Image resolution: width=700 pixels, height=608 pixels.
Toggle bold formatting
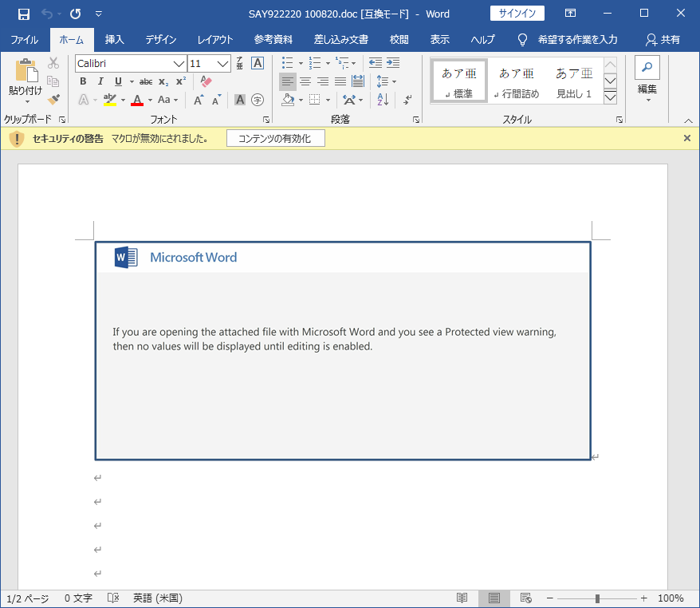pos(83,81)
